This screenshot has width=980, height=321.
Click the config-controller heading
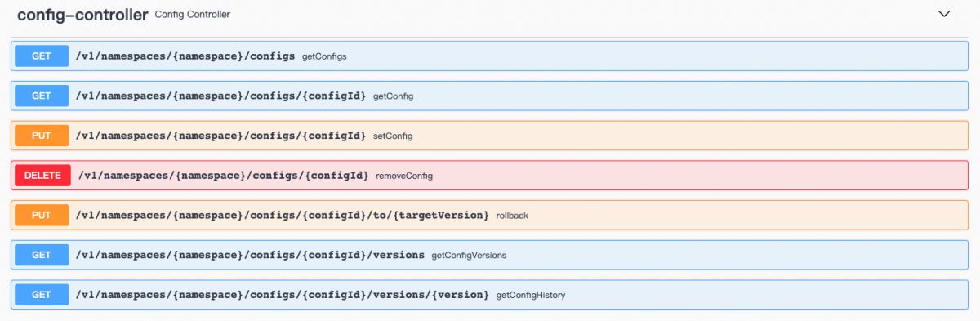pos(82,15)
